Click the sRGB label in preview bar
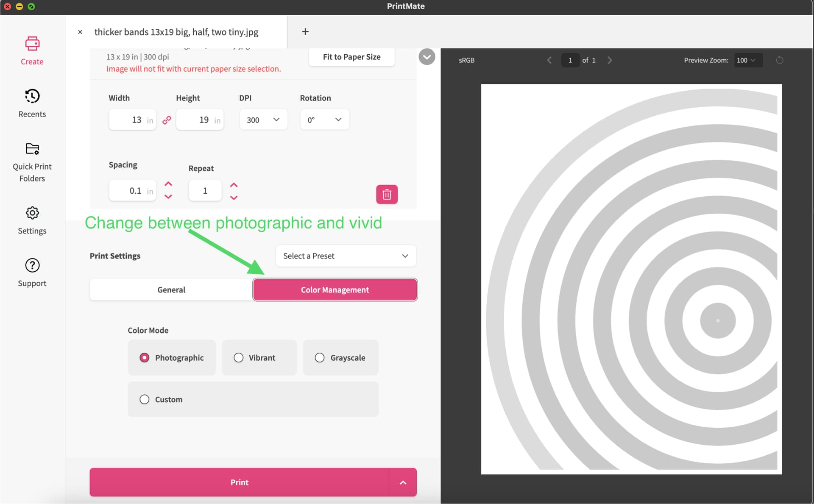 click(x=466, y=60)
